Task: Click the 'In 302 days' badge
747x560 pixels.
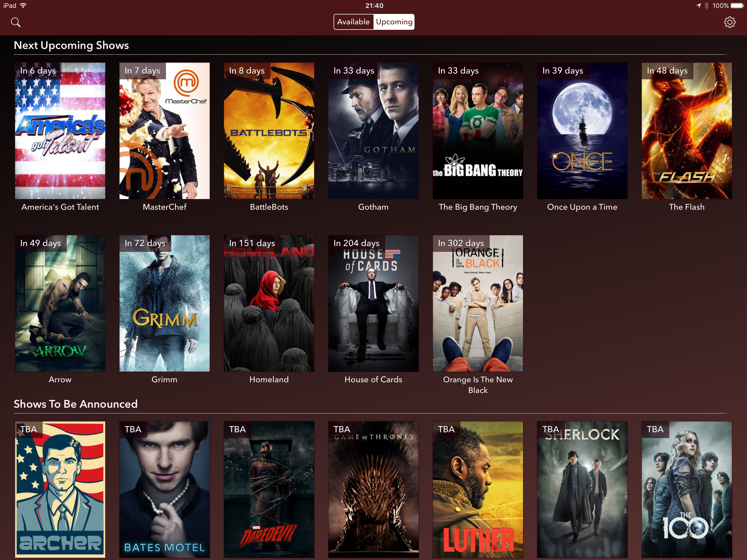Action: click(x=461, y=243)
